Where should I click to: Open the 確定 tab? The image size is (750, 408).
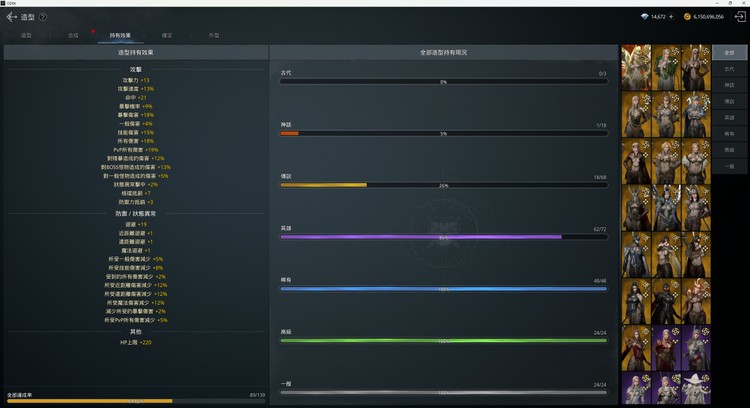(167, 35)
